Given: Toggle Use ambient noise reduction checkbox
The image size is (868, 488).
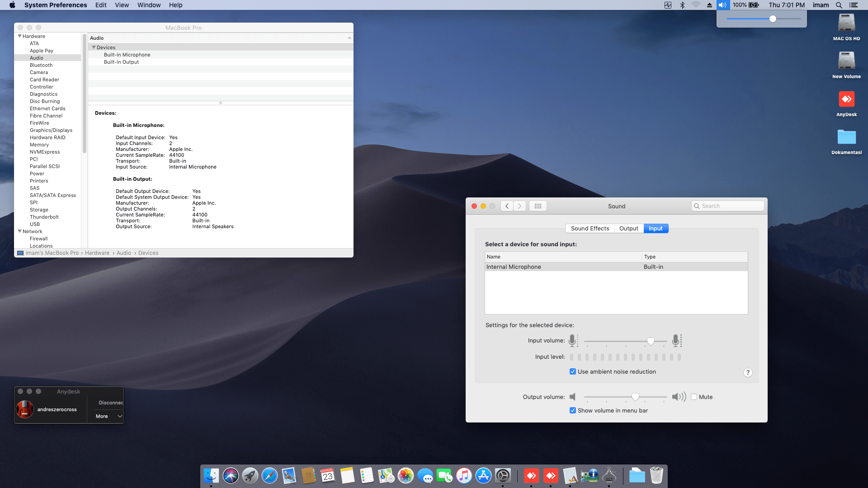Looking at the screenshot, I should [x=573, y=371].
